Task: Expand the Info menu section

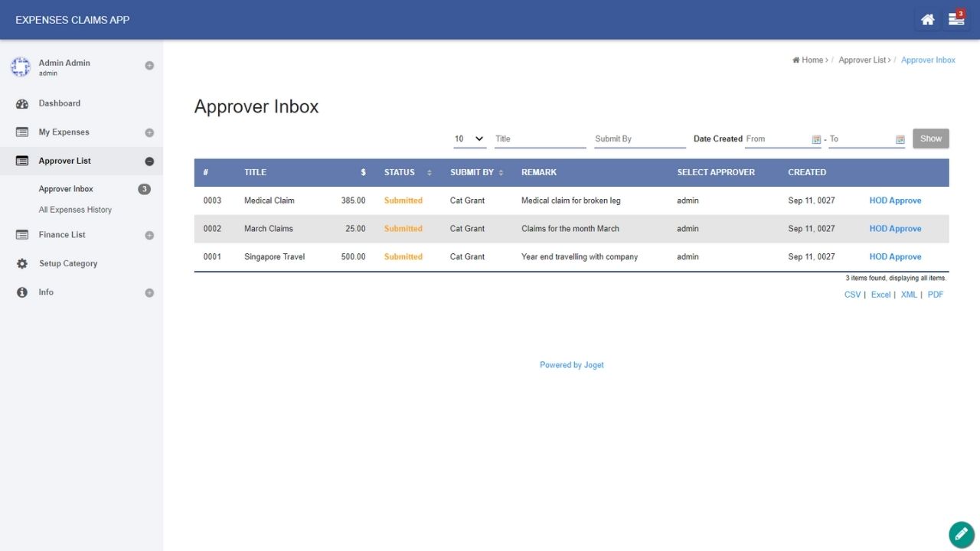Action: [x=149, y=292]
